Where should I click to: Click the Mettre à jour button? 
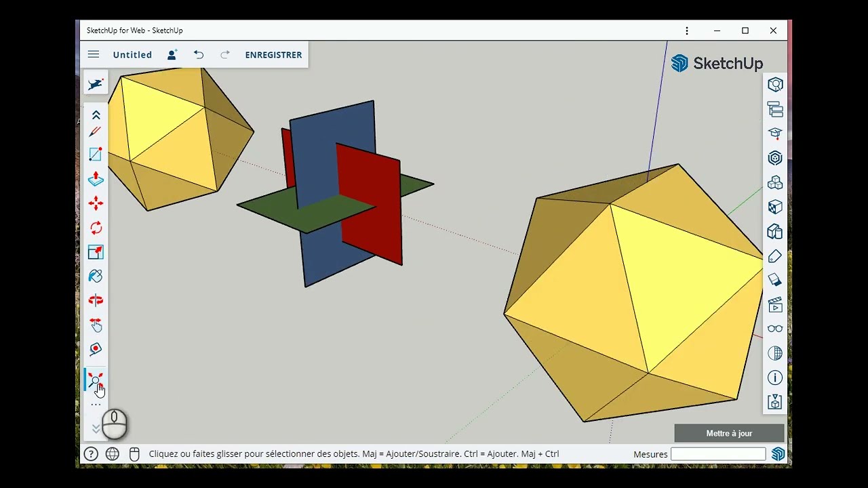point(729,433)
